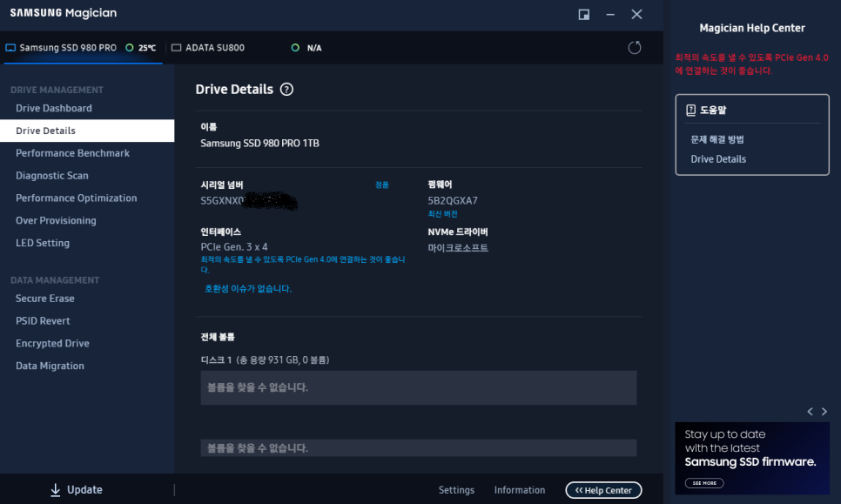Screen dimensions: 841x504
Task: Open 문제 해결 방법 help link
Action: [x=717, y=139]
